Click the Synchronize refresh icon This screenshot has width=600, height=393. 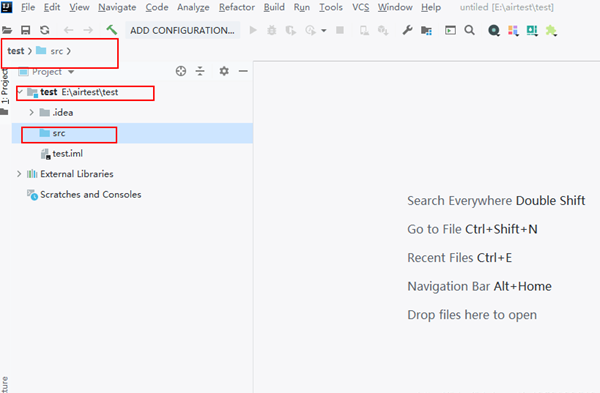45,30
